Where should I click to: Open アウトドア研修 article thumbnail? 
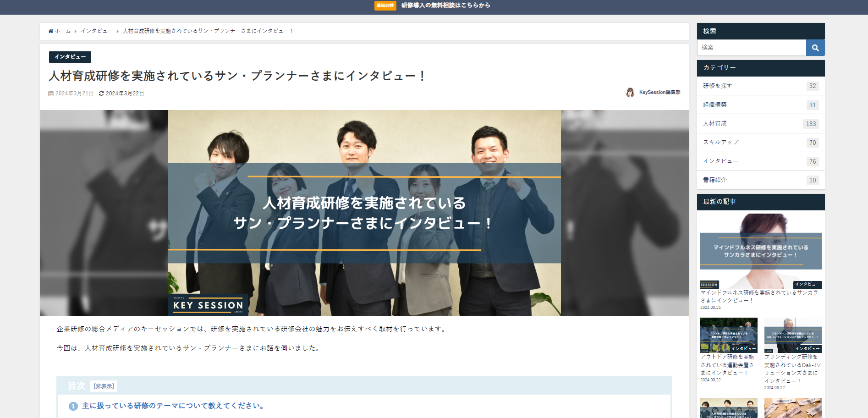click(x=729, y=335)
